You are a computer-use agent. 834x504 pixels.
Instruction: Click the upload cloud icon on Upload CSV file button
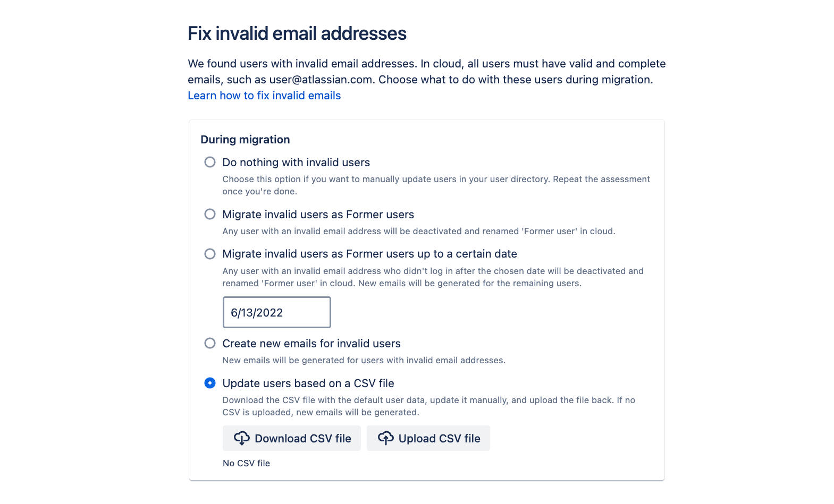click(x=386, y=438)
